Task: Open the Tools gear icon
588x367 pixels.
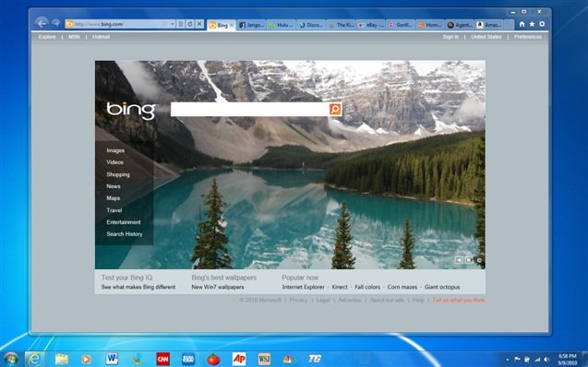Action: [x=542, y=24]
